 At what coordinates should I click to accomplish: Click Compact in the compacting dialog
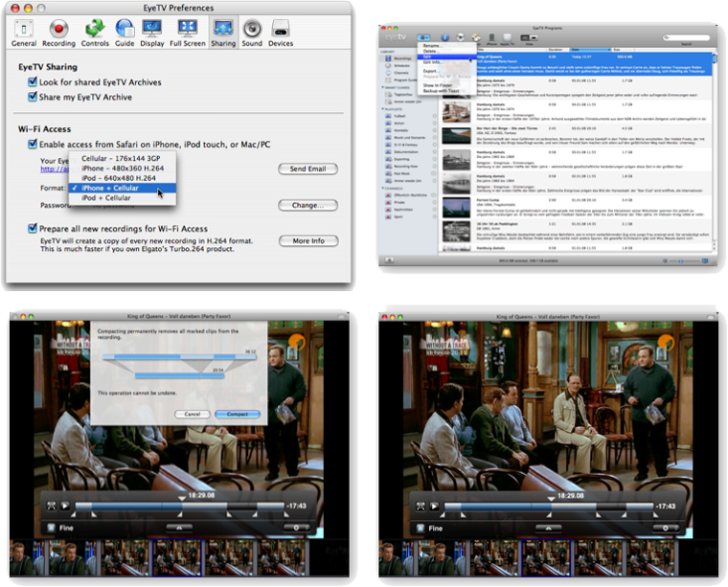pyautogui.click(x=238, y=414)
